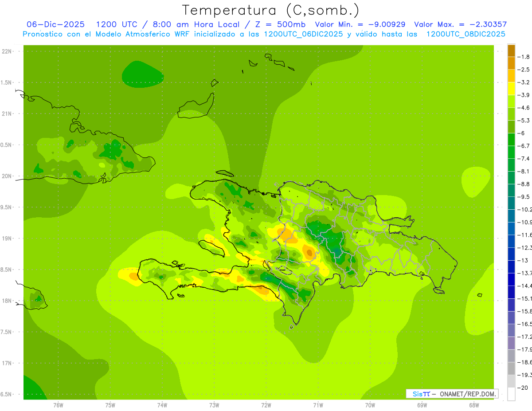Click the '71W' longitude label
The image size is (532, 411).
click(x=318, y=405)
